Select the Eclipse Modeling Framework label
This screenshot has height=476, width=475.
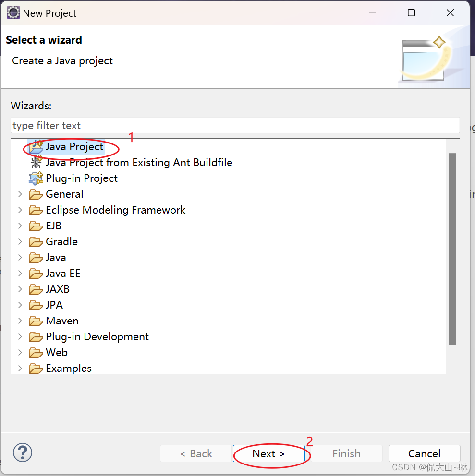click(x=115, y=210)
